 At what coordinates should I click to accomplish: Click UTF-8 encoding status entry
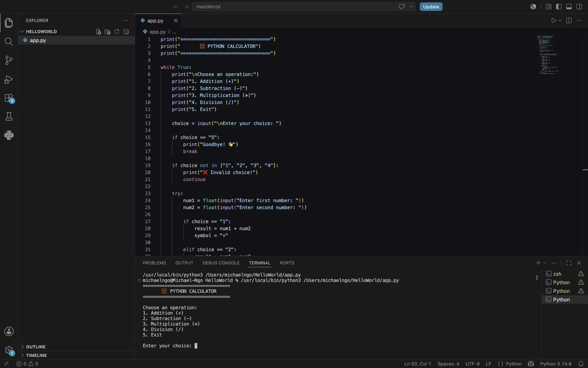tap(472, 364)
